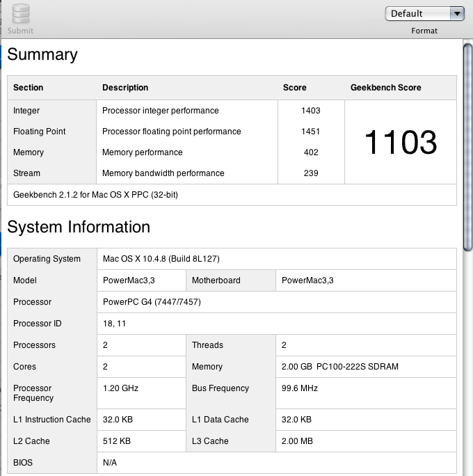Click the System Information heading

[79, 227]
